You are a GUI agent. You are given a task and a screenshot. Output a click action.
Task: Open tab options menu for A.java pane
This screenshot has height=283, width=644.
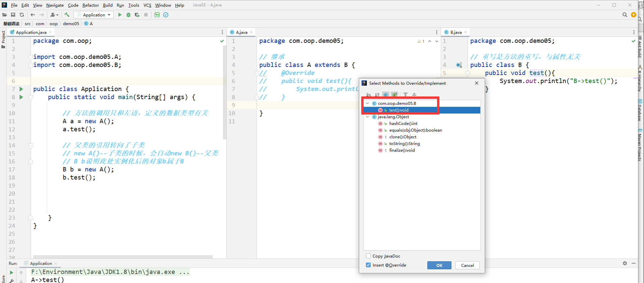(x=436, y=32)
